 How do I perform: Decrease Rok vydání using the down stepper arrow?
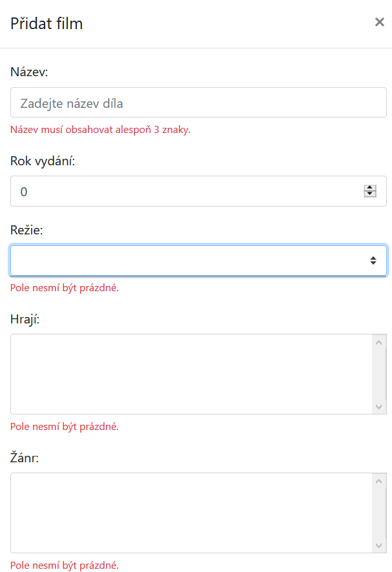tap(370, 194)
